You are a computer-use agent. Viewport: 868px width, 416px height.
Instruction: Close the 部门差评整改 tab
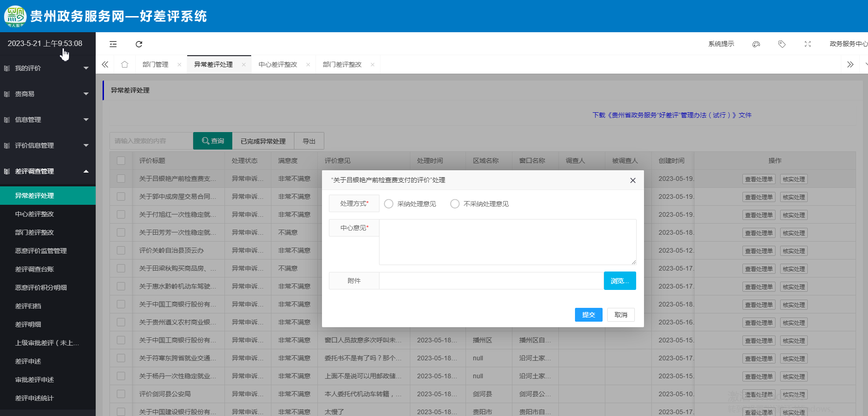tap(373, 64)
